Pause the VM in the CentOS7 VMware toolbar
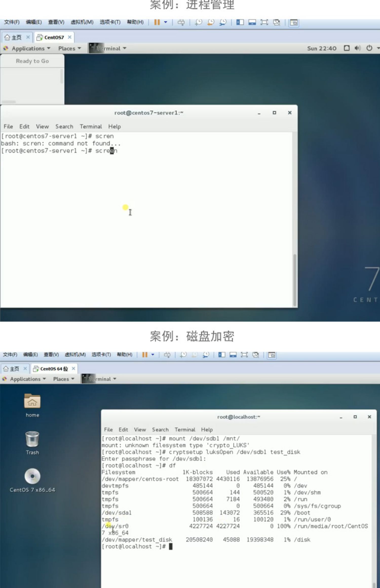The width and height of the screenshot is (380, 588). click(157, 22)
